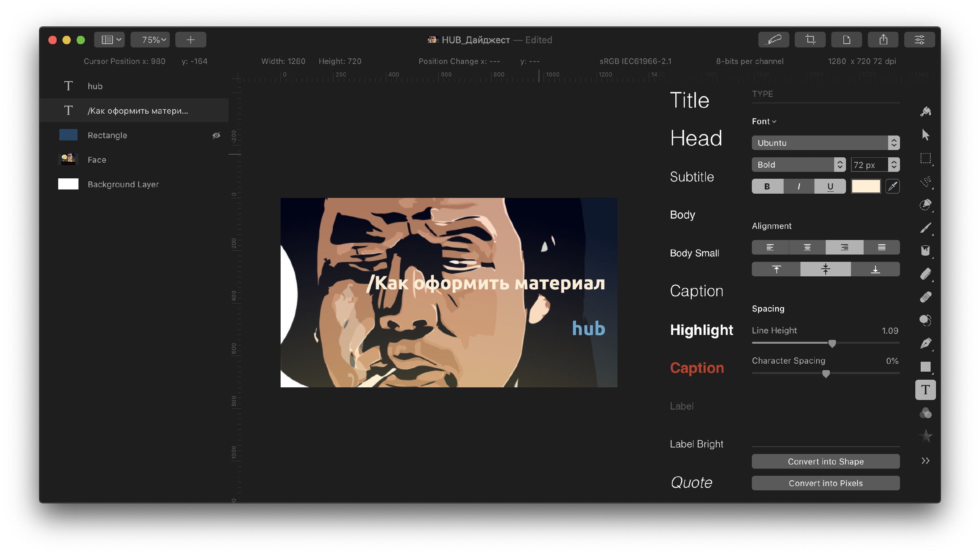Select the Background Layer thumbnail
The image size is (980, 555).
68,184
